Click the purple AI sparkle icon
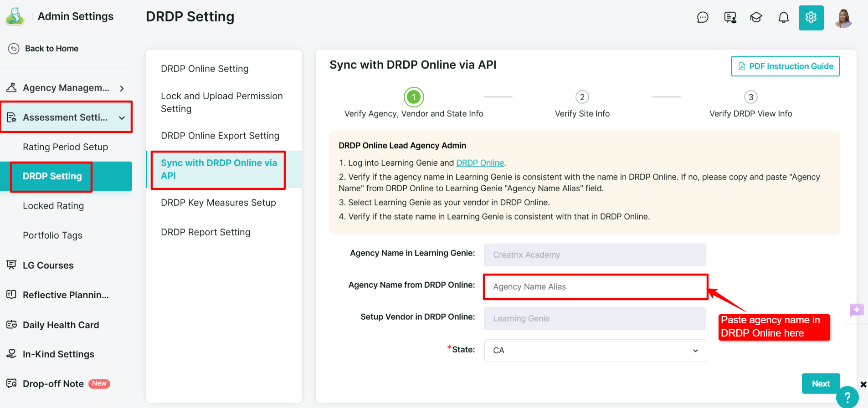 857,310
